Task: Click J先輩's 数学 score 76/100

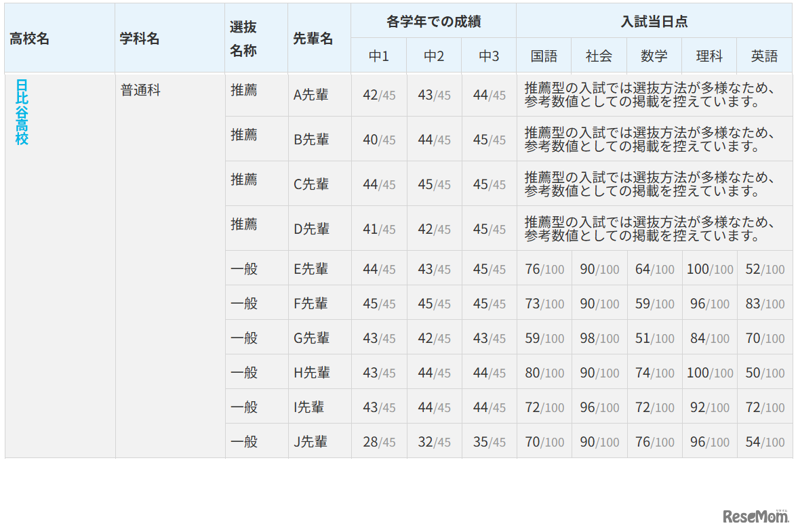Action: click(x=654, y=442)
